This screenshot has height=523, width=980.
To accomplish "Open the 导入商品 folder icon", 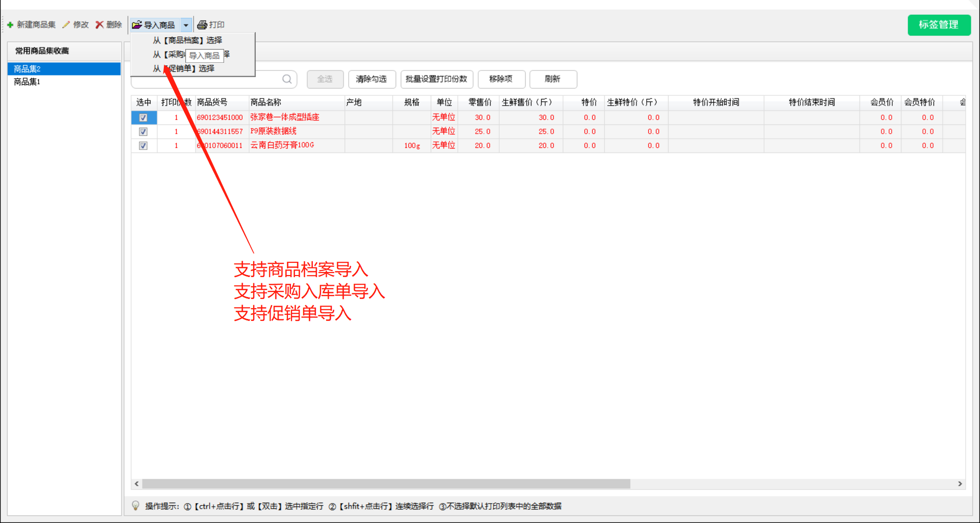I will tap(136, 24).
